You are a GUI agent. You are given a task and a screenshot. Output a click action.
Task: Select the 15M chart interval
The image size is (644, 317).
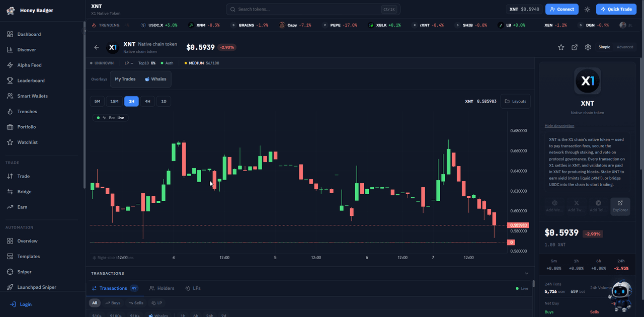coord(114,101)
